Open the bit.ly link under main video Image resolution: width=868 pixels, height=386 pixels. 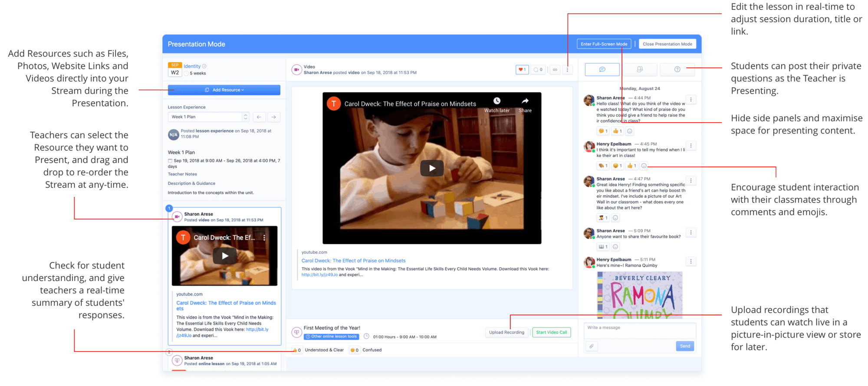(x=319, y=275)
